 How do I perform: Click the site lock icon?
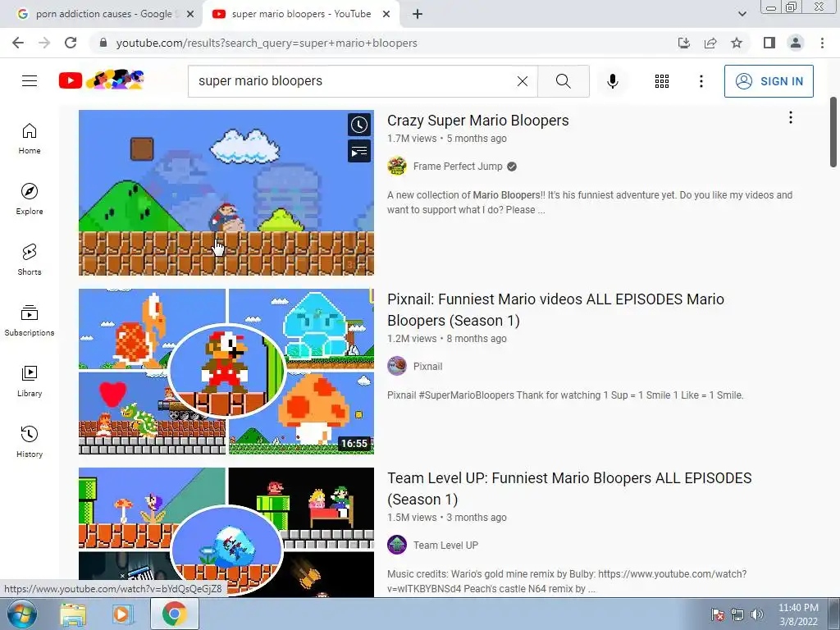pos(103,43)
